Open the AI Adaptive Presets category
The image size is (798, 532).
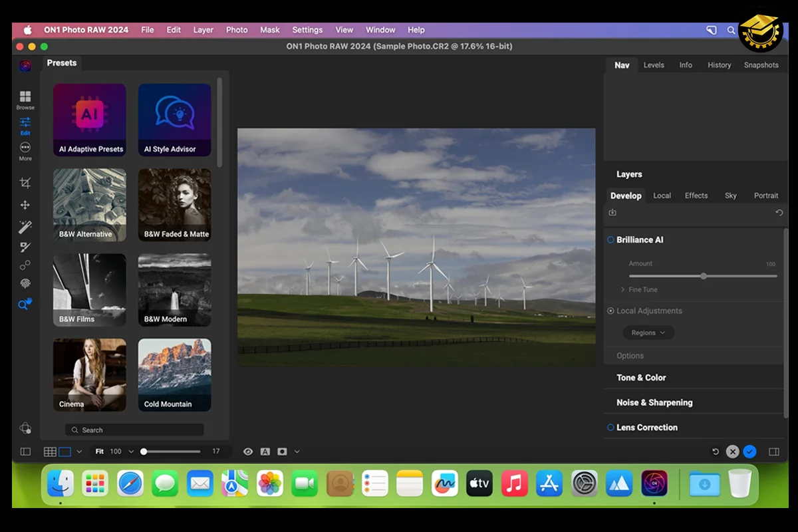click(x=90, y=120)
